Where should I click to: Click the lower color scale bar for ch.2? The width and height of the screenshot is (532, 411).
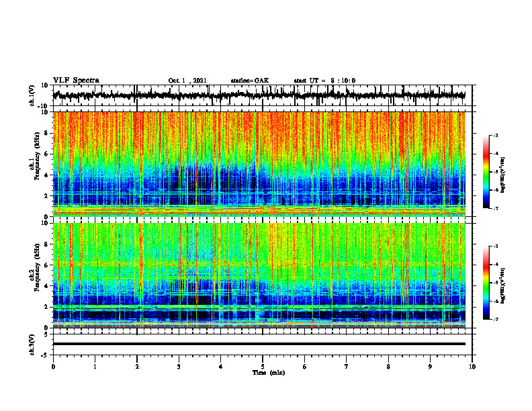(486, 283)
